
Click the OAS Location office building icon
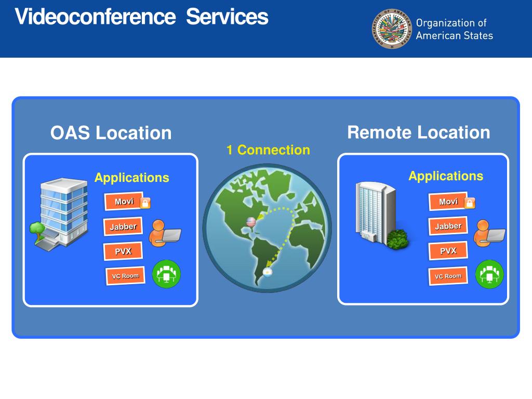[59, 214]
